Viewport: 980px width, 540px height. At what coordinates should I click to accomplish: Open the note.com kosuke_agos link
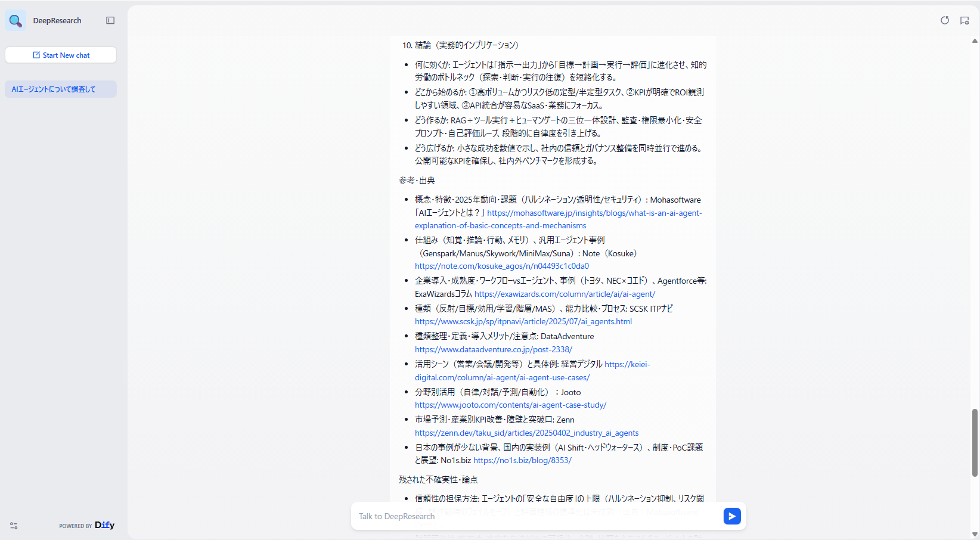point(501,266)
